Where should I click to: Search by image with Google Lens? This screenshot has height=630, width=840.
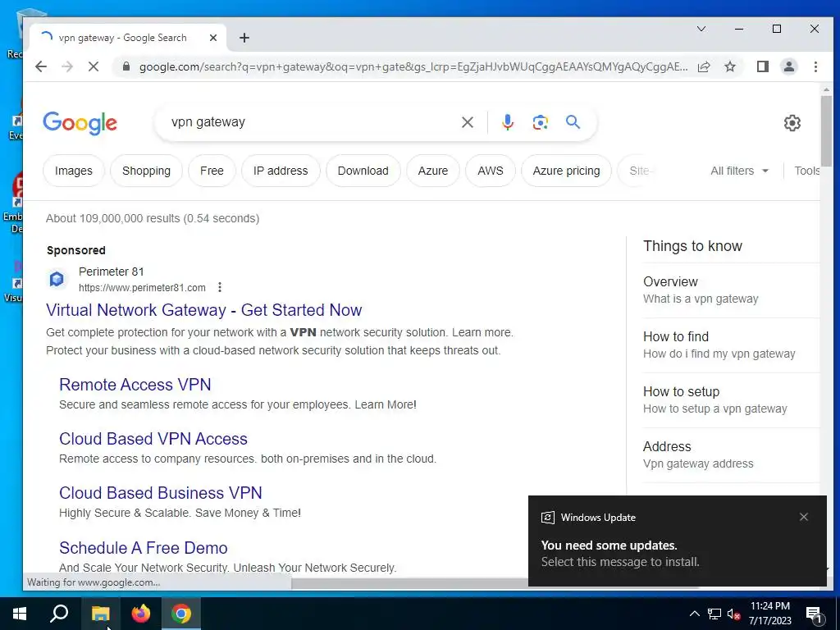pyautogui.click(x=540, y=123)
